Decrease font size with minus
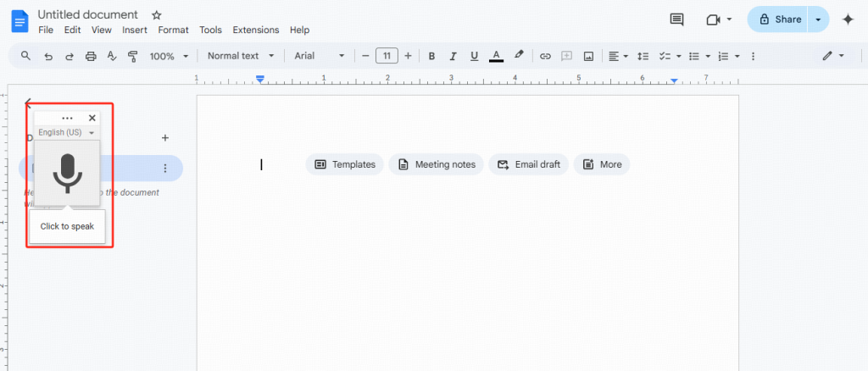868x371 pixels. pos(365,56)
